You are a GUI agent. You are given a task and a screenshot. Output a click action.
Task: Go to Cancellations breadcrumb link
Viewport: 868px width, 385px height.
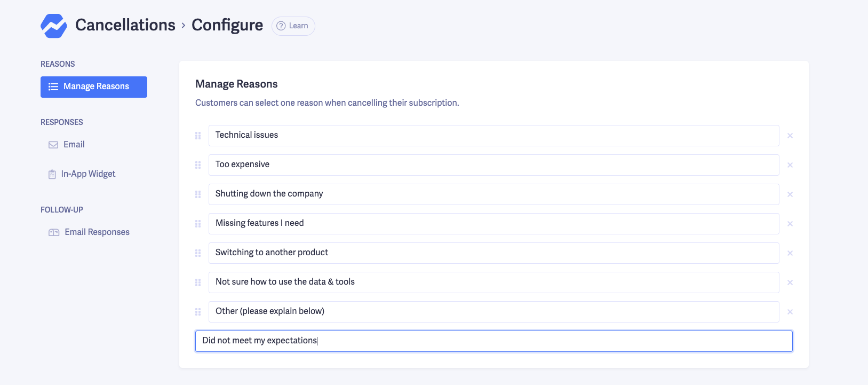pyautogui.click(x=125, y=25)
